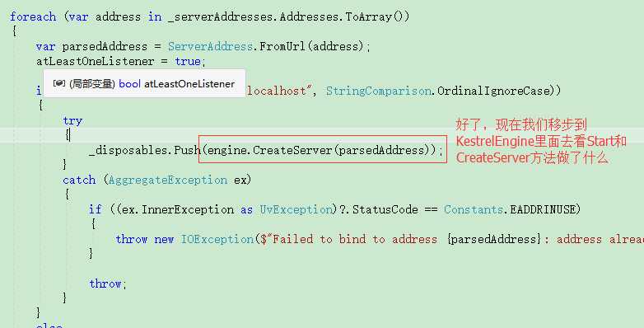Click the standalone 'throw;' statement
Viewport: 644px width, 328px height.
[108, 283]
